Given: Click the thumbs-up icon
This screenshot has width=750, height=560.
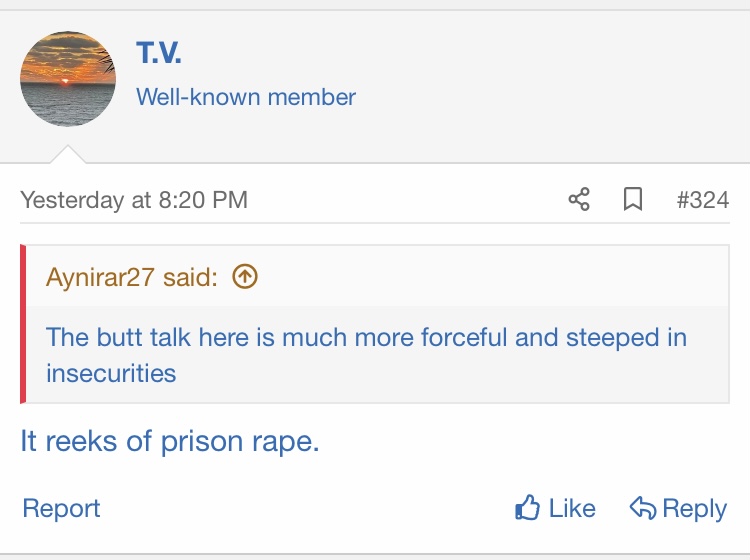Looking at the screenshot, I should (527, 509).
